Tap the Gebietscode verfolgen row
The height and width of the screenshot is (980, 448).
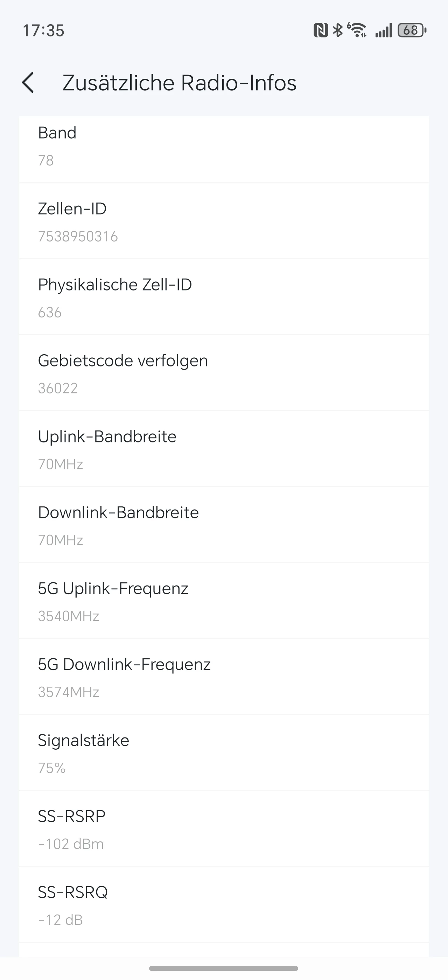click(x=224, y=373)
